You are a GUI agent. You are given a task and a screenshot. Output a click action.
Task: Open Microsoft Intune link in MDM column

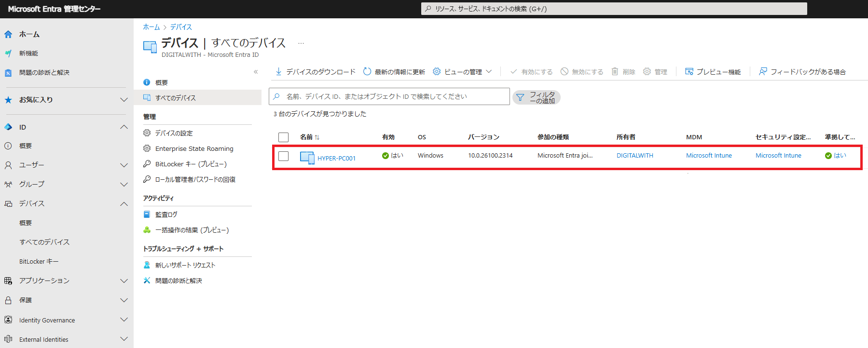click(709, 156)
